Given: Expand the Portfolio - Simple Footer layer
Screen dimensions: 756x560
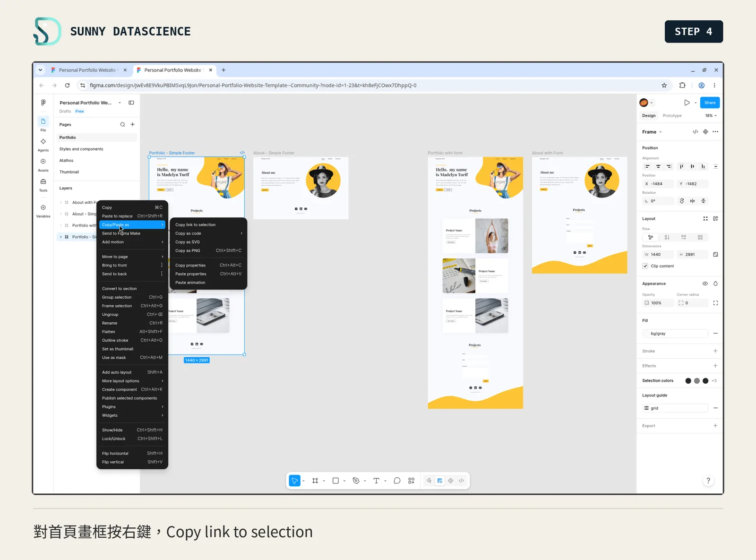Looking at the screenshot, I should (x=61, y=237).
